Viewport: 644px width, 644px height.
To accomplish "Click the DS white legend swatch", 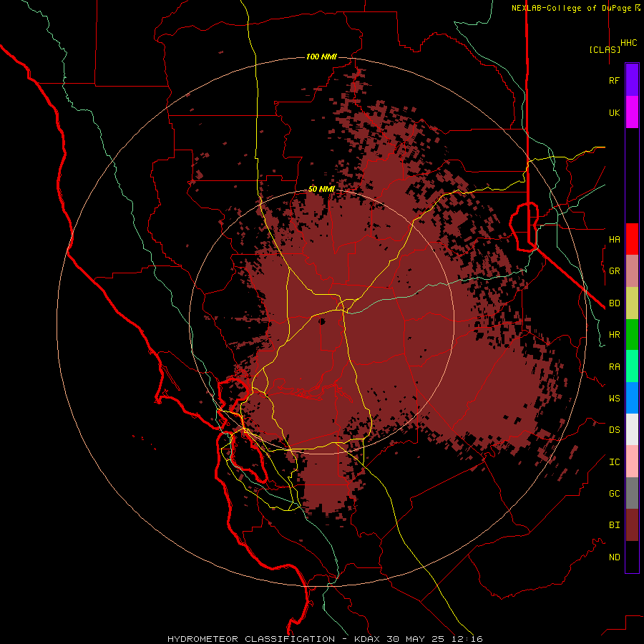I will [632, 429].
